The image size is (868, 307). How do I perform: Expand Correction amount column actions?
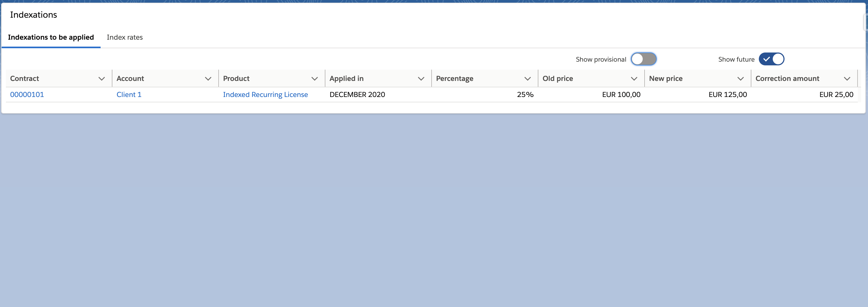pos(847,78)
